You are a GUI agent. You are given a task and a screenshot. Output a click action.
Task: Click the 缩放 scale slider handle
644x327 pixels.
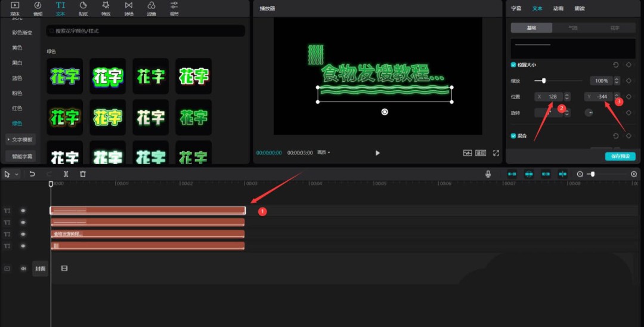(543, 81)
